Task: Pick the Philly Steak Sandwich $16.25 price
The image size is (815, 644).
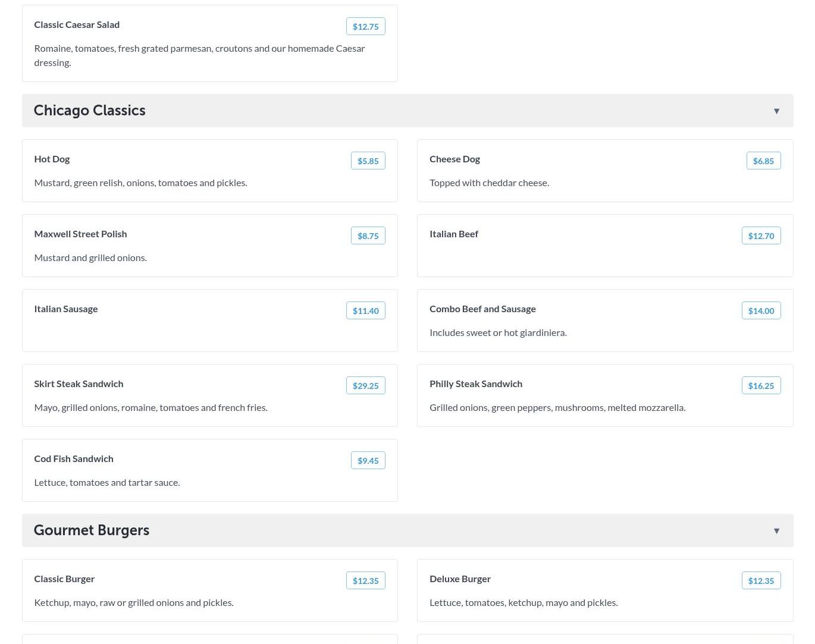Action: 761,385
